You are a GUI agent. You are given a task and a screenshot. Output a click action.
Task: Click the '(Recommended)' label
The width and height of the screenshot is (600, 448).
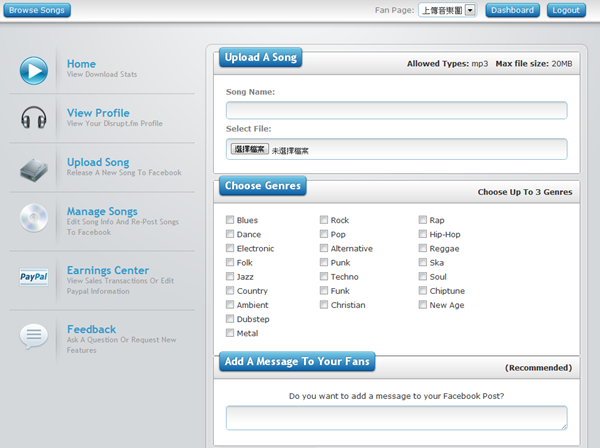[538, 368]
